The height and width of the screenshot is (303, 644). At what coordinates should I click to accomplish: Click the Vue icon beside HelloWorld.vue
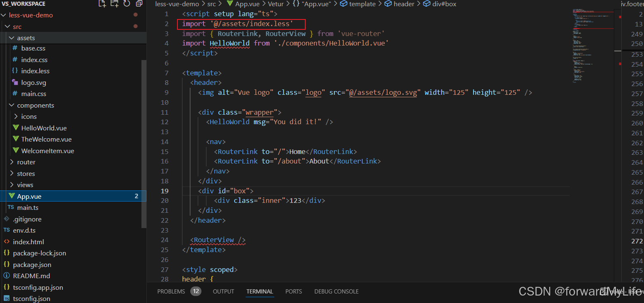click(x=16, y=128)
